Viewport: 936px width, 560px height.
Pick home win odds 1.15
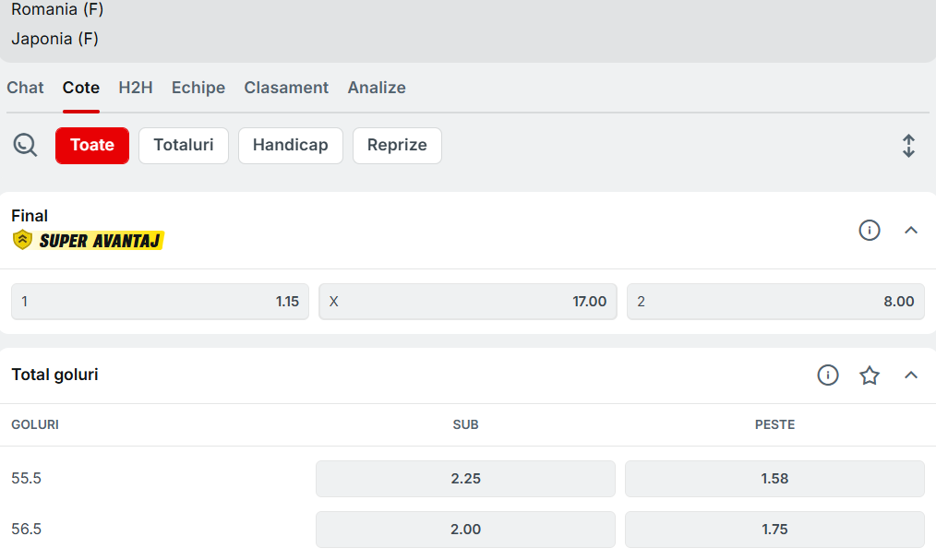[x=160, y=302]
